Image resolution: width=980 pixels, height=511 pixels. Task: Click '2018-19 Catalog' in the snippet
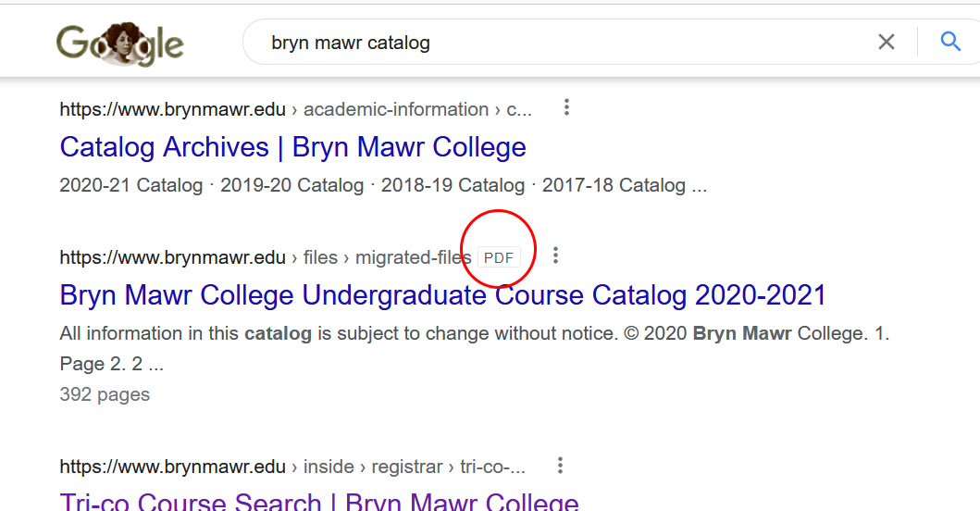pyautogui.click(x=453, y=185)
